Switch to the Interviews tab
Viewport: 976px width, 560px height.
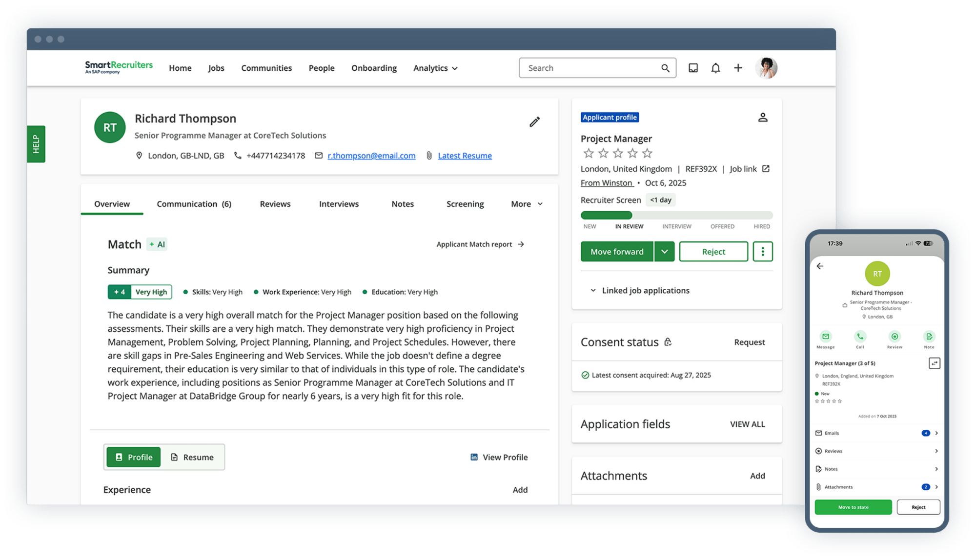339,204
